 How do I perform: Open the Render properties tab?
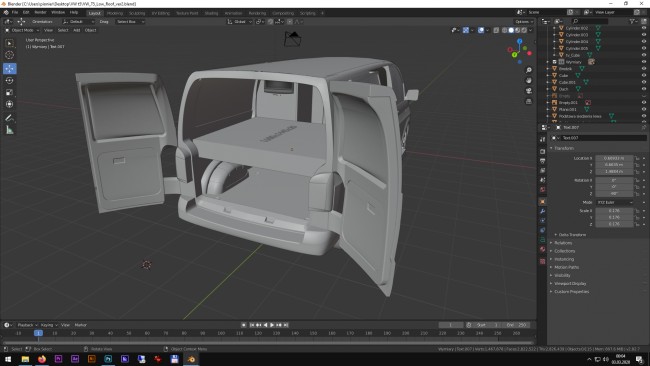[x=542, y=151]
